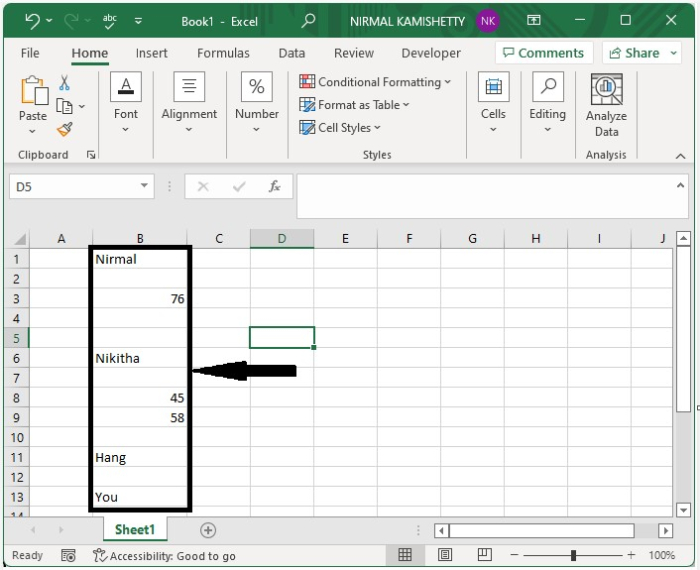Switch to the Formulas tab
This screenshot has width=700, height=570.
223,53
